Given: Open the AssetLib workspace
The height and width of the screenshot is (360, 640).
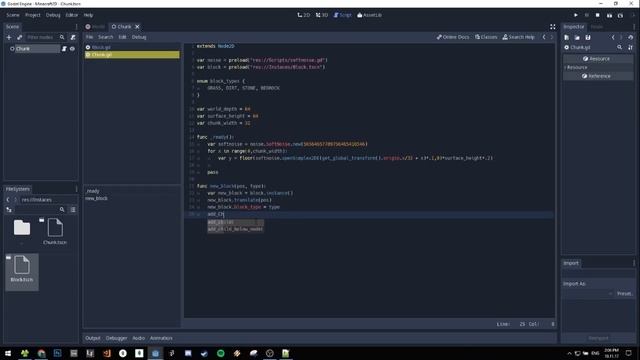Looking at the screenshot, I should pos(369,15).
